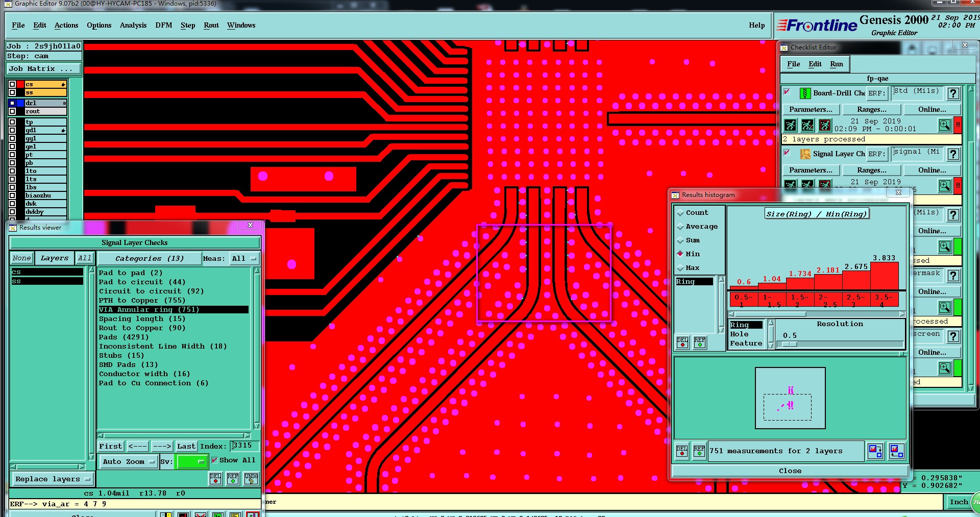Toggle Board-Drill Checks checkbox

(x=787, y=92)
